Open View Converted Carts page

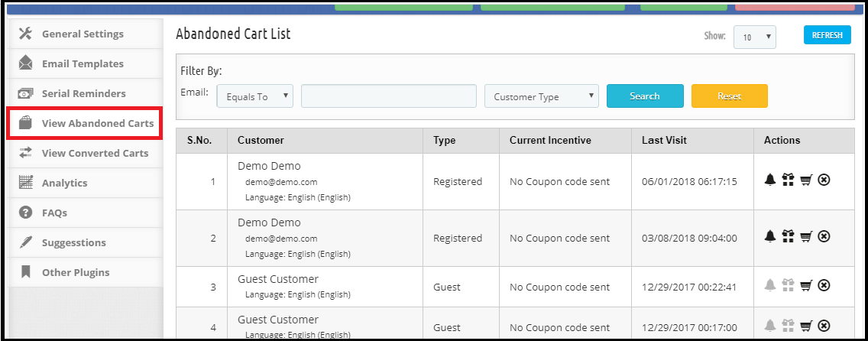tap(95, 153)
